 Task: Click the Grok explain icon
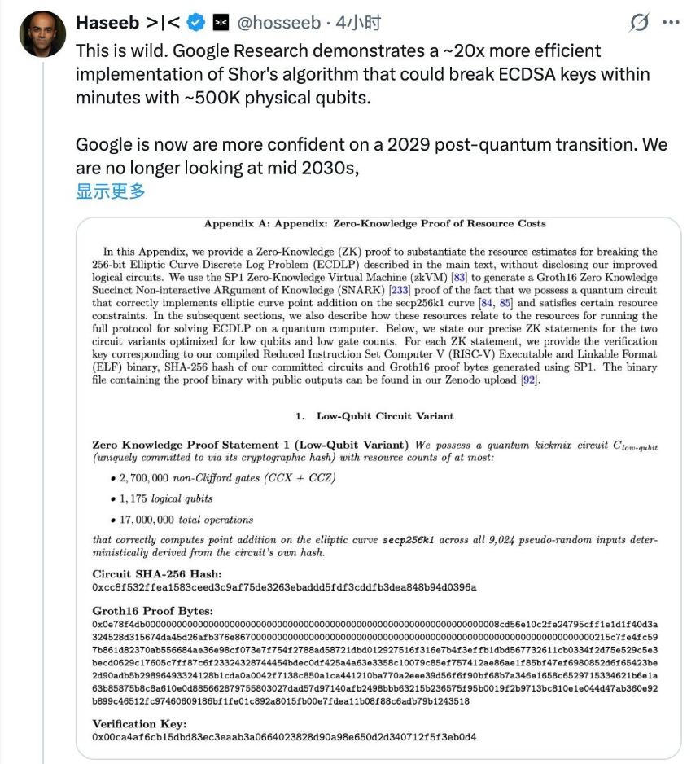640,23
